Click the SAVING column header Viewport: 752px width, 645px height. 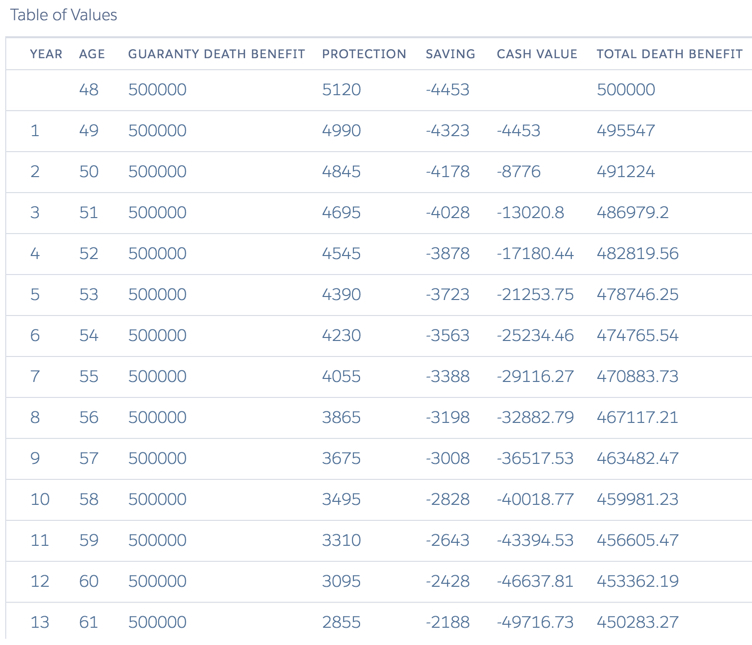click(450, 54)
